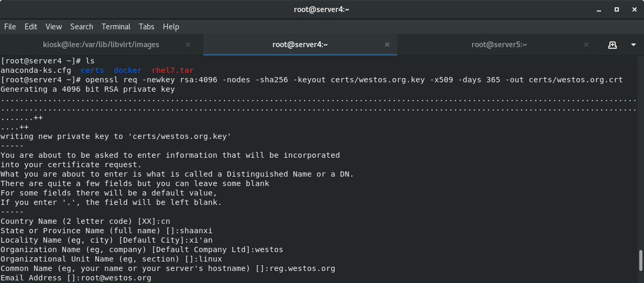Open the Search menu
Screen dimensions: 644x283
(x=82, y=27)
